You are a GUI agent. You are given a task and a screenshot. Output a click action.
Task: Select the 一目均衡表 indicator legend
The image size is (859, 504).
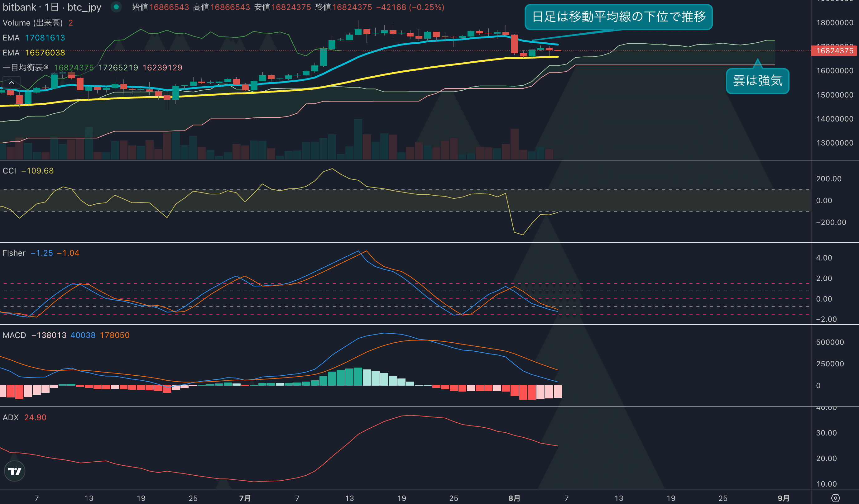click(x=26, y=68)
